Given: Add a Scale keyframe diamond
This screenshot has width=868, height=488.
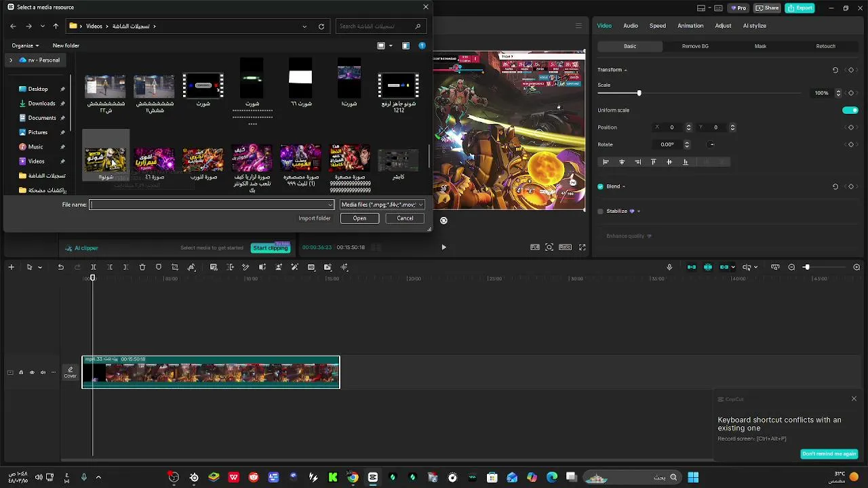Looking at the screenshot, I should [x=851, y=93].
